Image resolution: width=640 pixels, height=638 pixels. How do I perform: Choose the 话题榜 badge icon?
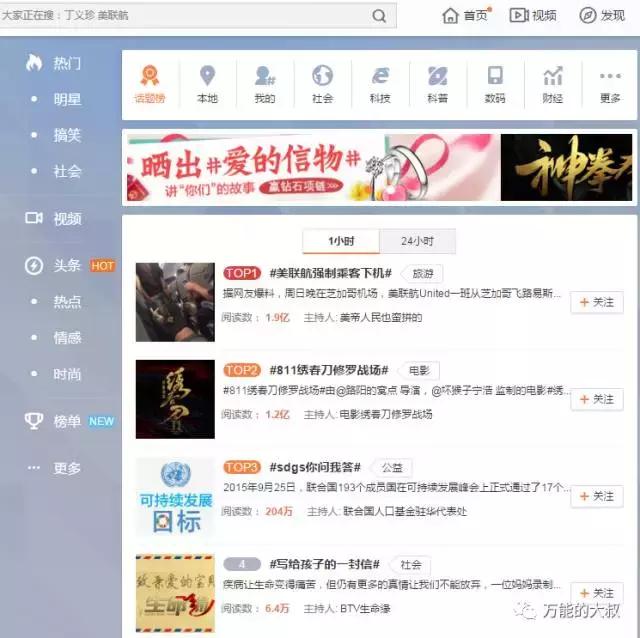pyautogui.click(x=150, y=75)
